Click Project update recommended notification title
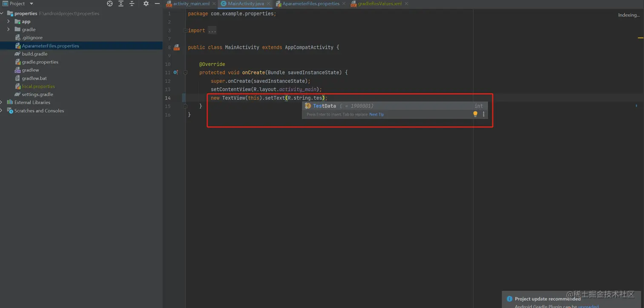Screen dimensions: 644x308 pos(548,299)
